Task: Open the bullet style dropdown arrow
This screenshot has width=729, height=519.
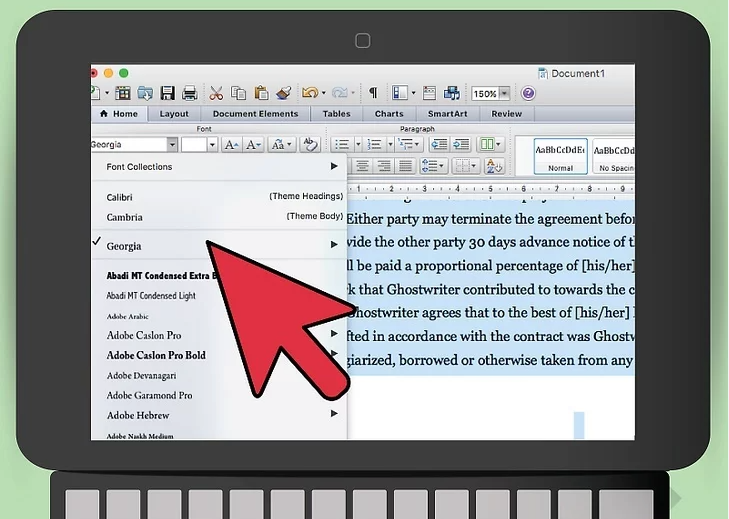Action: point(358,145)
